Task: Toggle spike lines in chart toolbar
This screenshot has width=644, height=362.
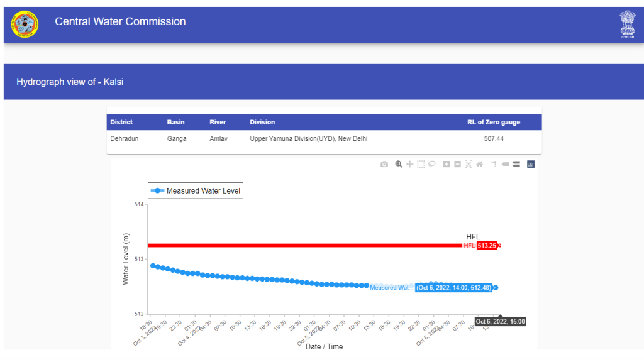Action: [494, 164]
